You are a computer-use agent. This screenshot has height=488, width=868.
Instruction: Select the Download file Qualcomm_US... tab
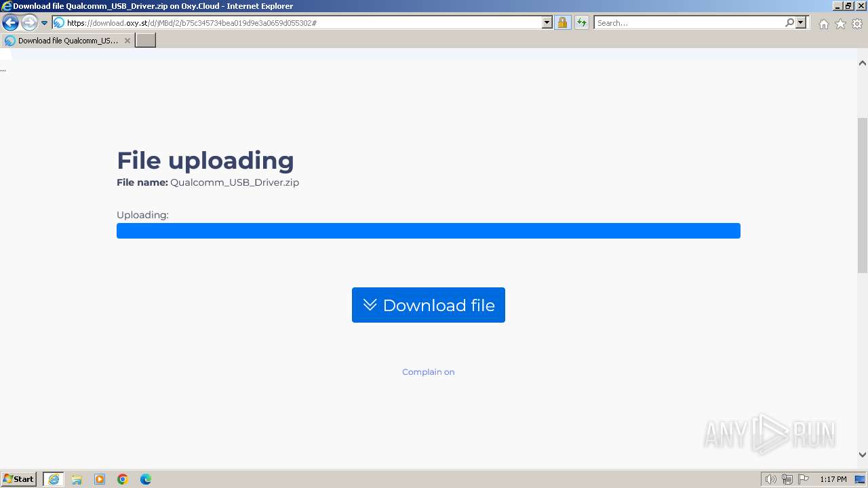(68, 41)
